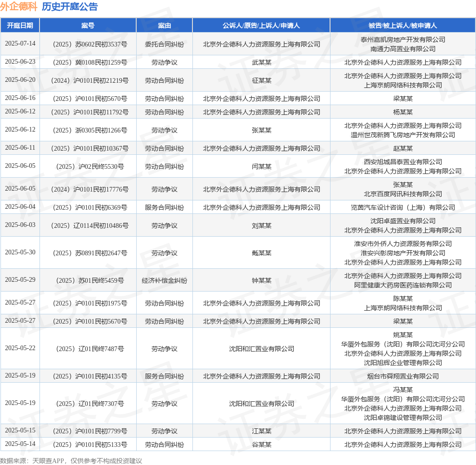476x465 pixels.
Task: Click the 案号 column header
Action: (x=88, y=26)
